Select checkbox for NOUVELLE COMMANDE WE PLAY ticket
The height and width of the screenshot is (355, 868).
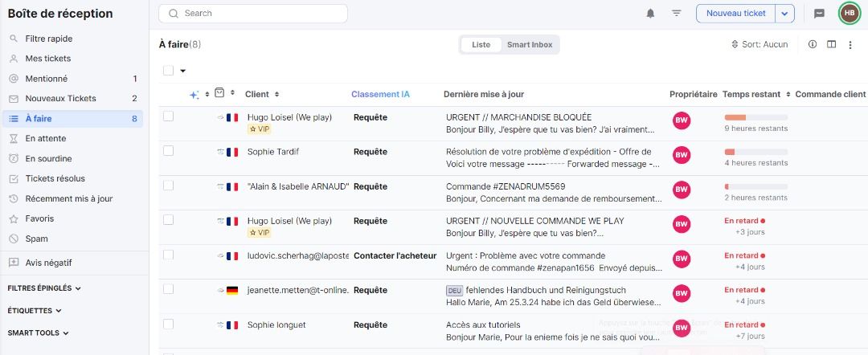[168, 219]
